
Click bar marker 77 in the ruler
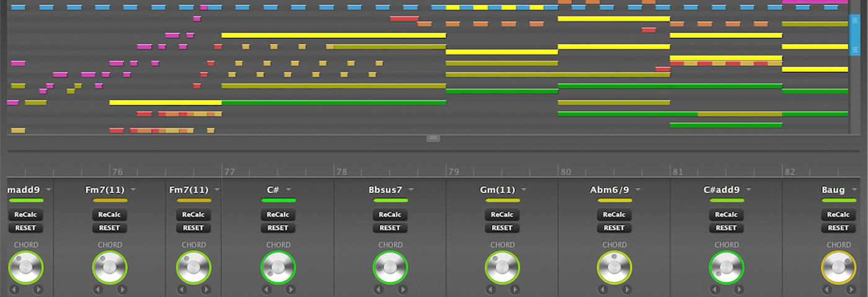[x=229, y=172]
